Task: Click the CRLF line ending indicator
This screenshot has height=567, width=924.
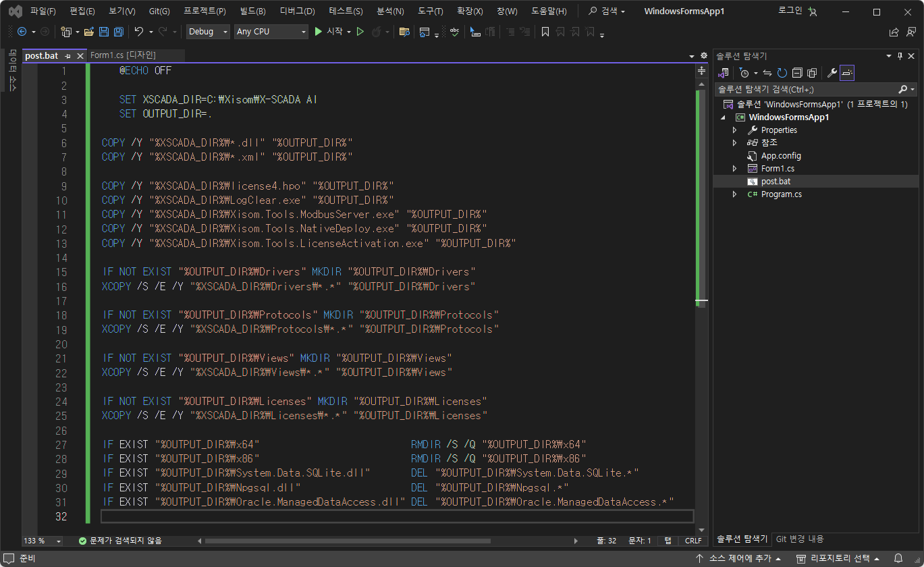Action: 693,541
